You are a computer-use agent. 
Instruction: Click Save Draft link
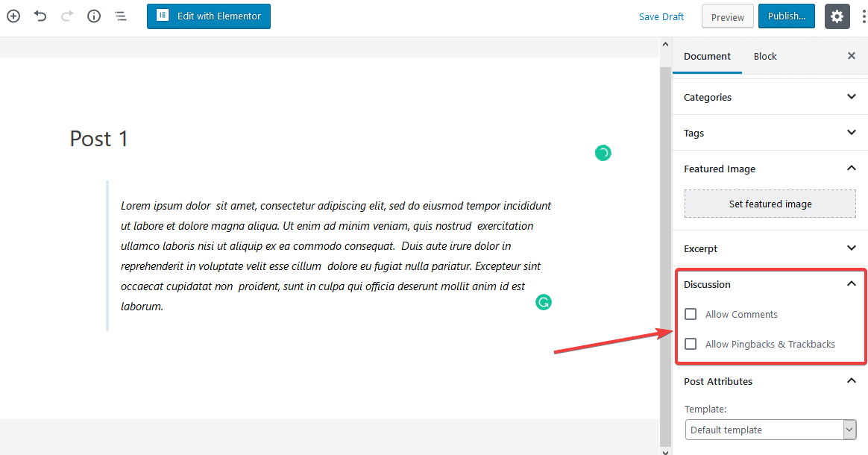(x=661, y=16)
